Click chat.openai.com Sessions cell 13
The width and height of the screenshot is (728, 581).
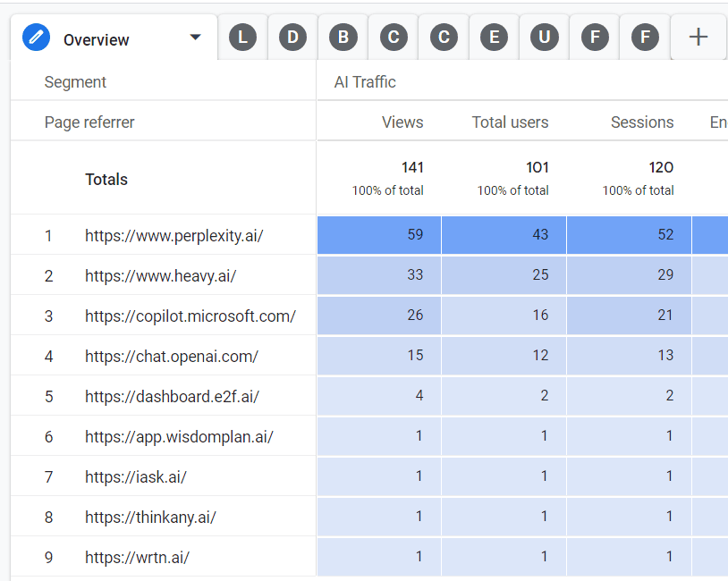coord(629,356)
